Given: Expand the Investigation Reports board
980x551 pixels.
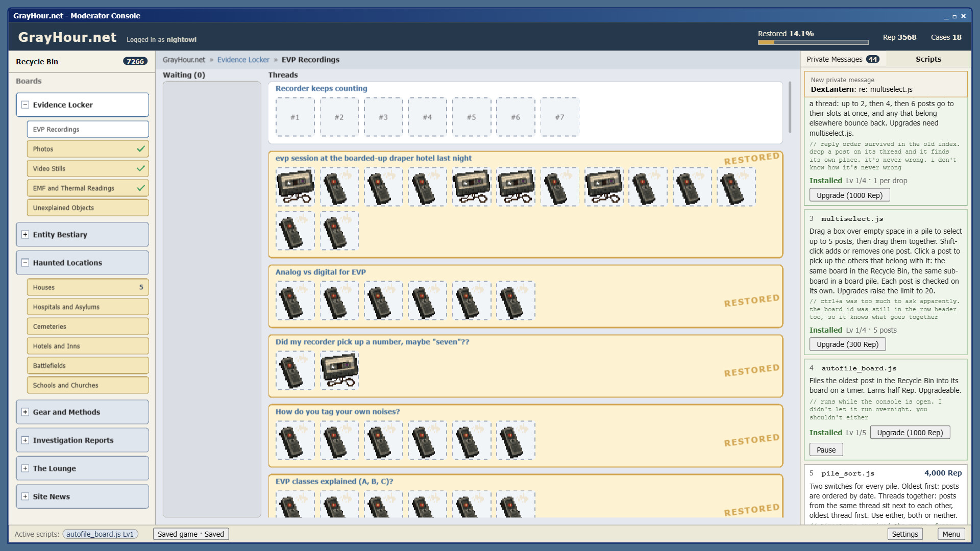Looking at the screenshot, I should coord(25,440).
